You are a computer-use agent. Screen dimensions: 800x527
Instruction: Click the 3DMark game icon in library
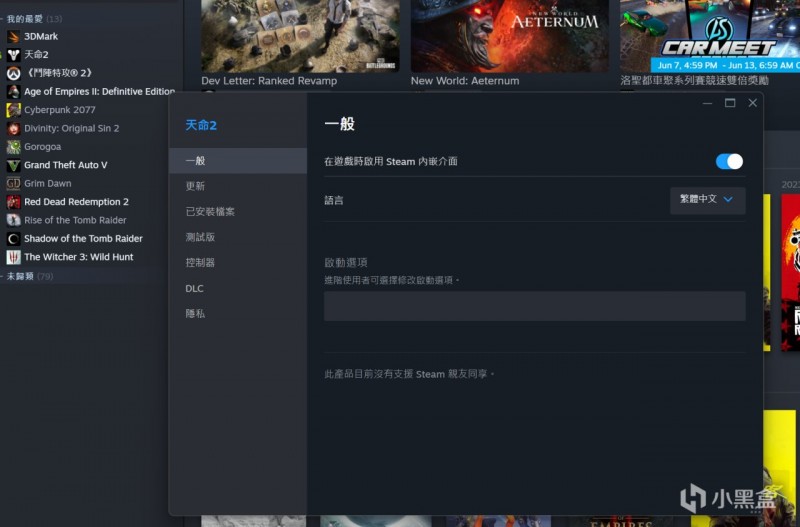pos(13,36)
